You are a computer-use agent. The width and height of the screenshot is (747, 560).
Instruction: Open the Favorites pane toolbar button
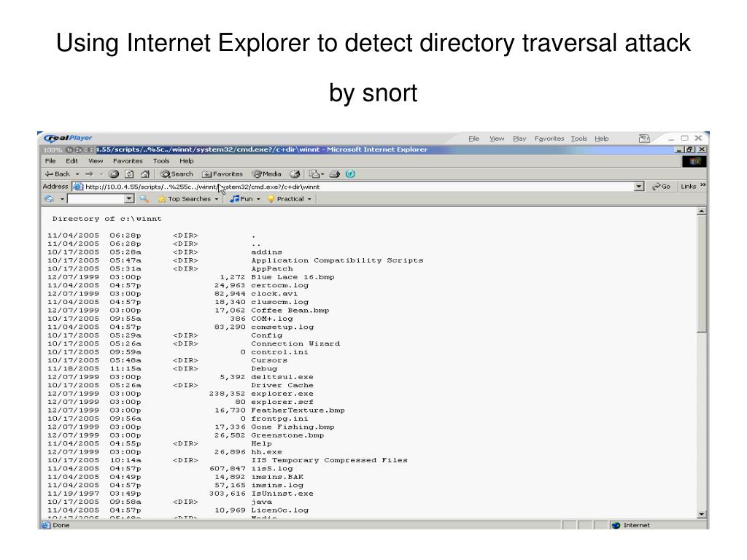tap(222, 174)
